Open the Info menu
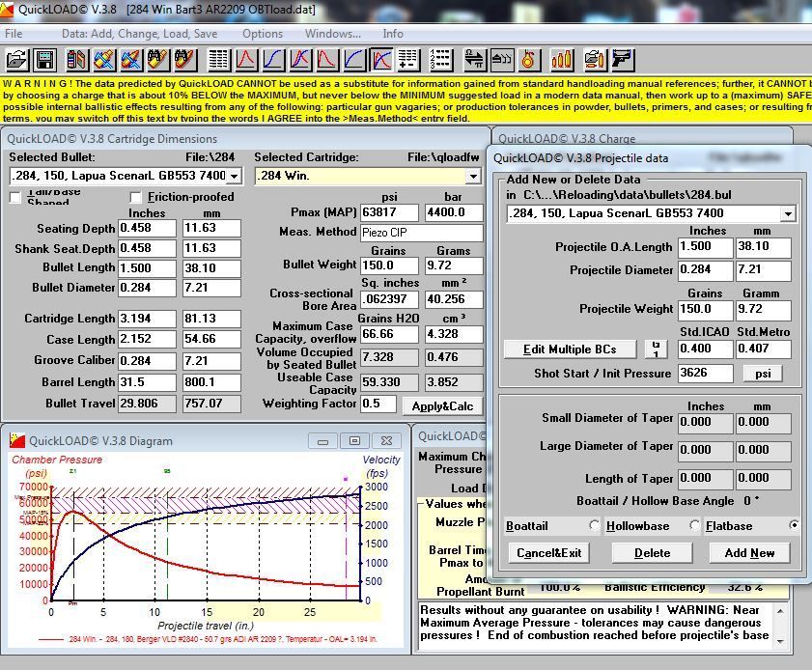The height and width of the screenshot is (670, 812). [393, 34]
